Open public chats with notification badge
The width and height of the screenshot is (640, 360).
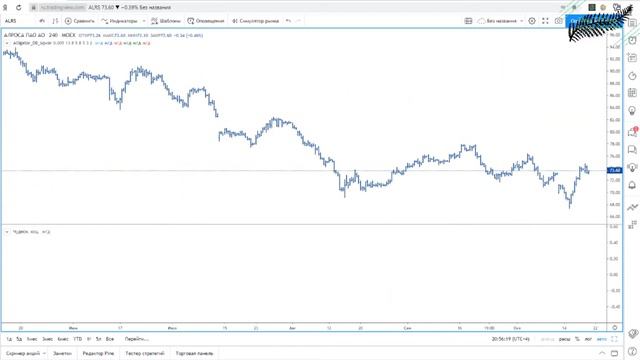632,132
